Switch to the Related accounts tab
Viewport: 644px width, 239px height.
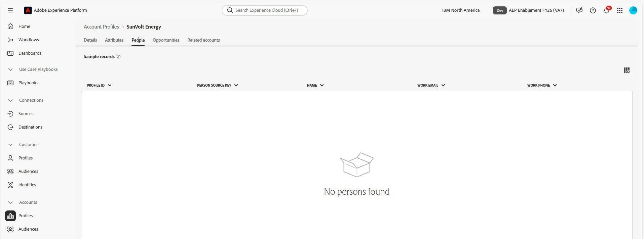[x=203, y=40]
